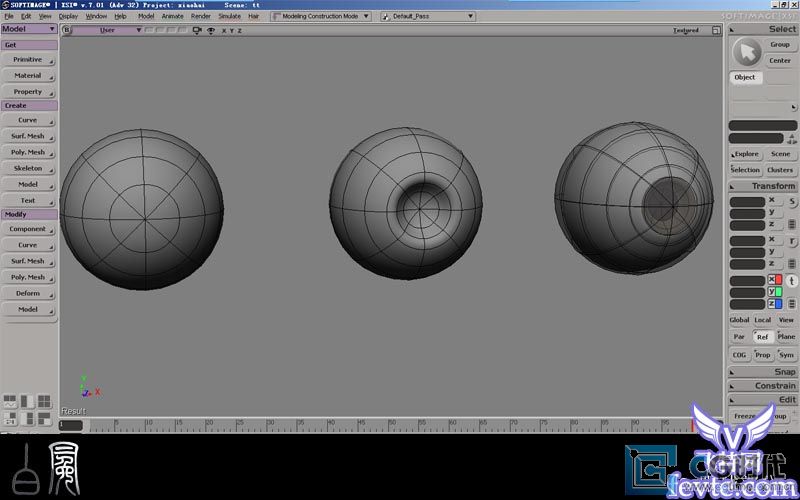Viewport: 800px width, 500px height.
Task: Open the Model toolbar dropdown
Action: click(x=29, y=29)
